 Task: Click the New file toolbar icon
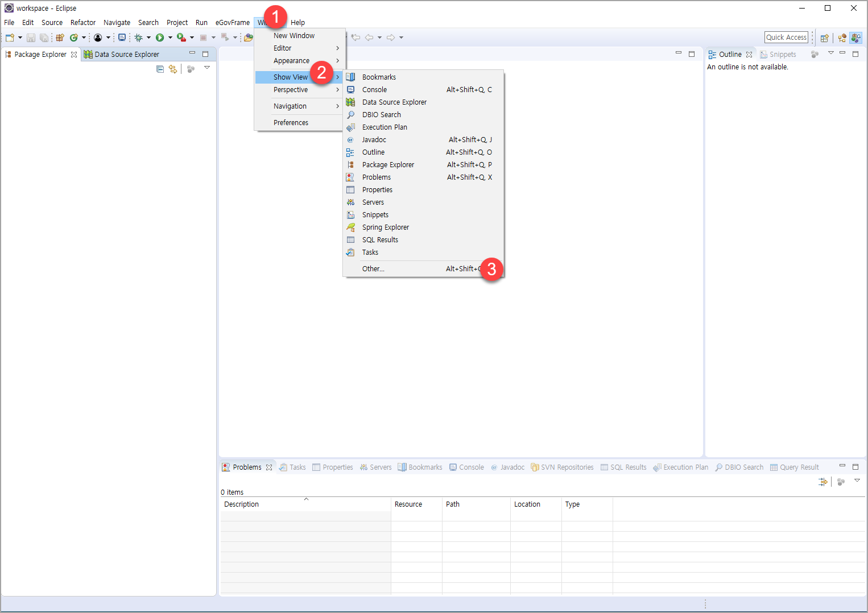coord(10,38)
